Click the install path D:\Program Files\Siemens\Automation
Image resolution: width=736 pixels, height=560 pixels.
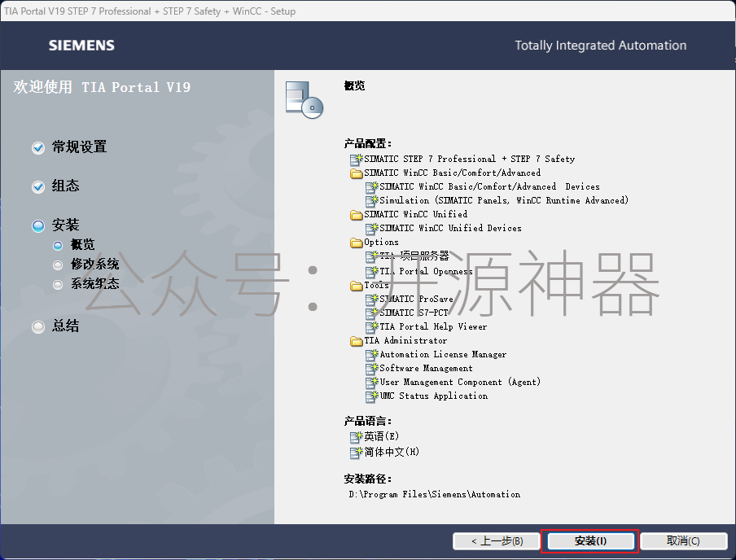pos(435,494)
